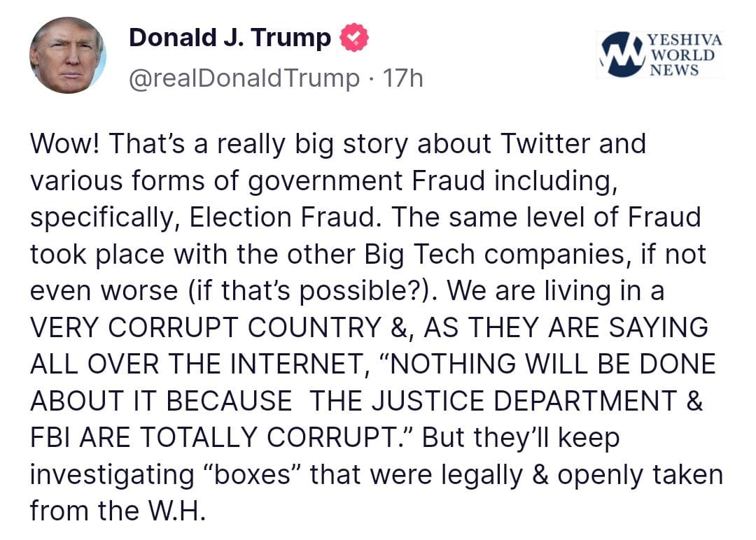Open the Donald J. Trump display name
Image resolution: width=756 pixels, height=540 pixels.
[x=230, y=38]
